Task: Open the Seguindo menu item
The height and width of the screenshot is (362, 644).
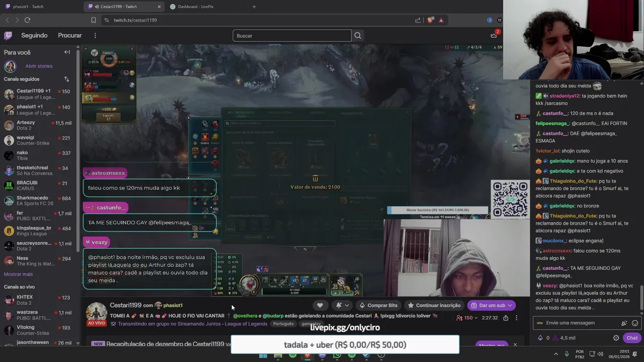Action: pos(34,35)
